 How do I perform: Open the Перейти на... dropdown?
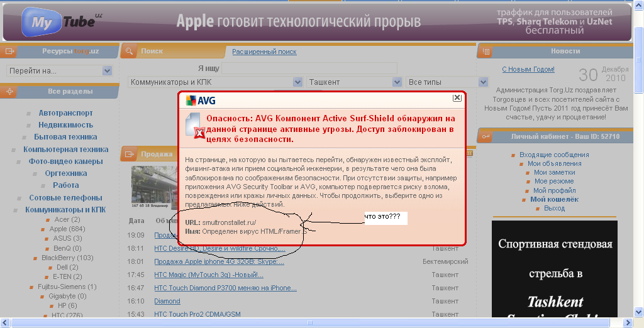pyautogui.click(x=59, y=70)
